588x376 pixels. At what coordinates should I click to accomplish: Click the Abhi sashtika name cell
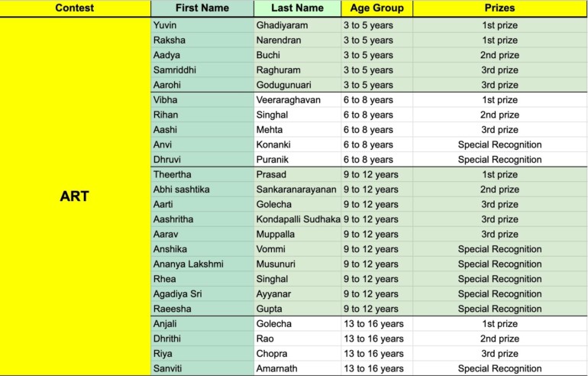pos(202,190)
